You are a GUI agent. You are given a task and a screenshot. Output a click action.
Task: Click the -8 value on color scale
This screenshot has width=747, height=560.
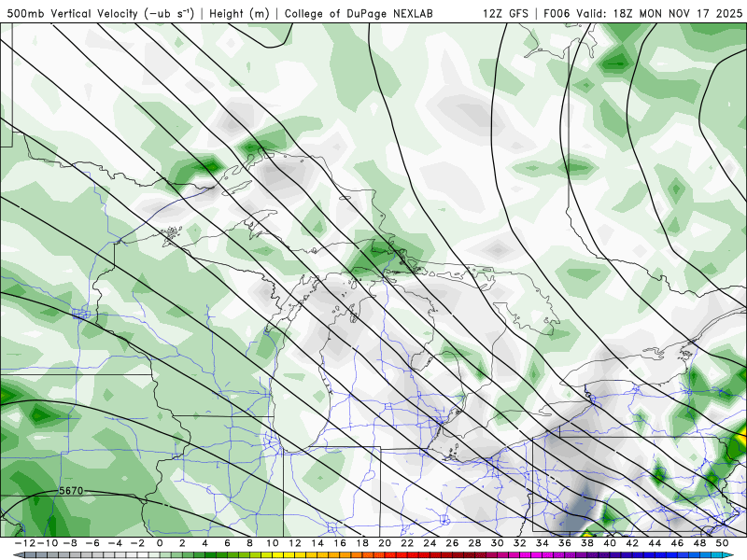point(69,543)
